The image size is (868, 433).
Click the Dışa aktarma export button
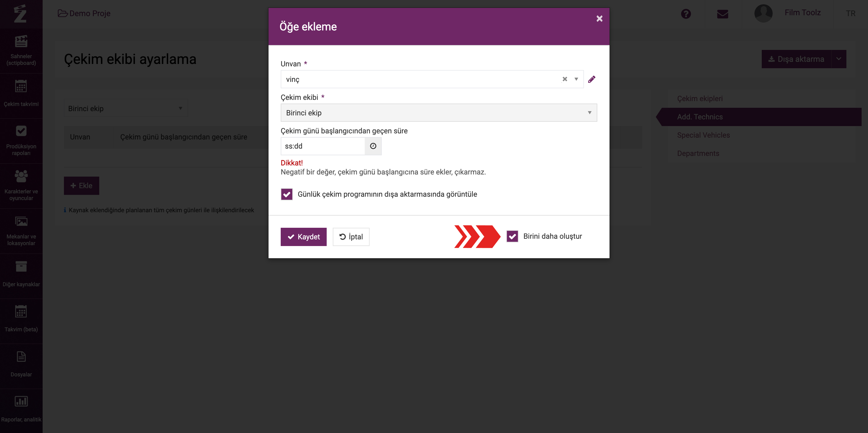pyautogui.click(x=796, y=59)
